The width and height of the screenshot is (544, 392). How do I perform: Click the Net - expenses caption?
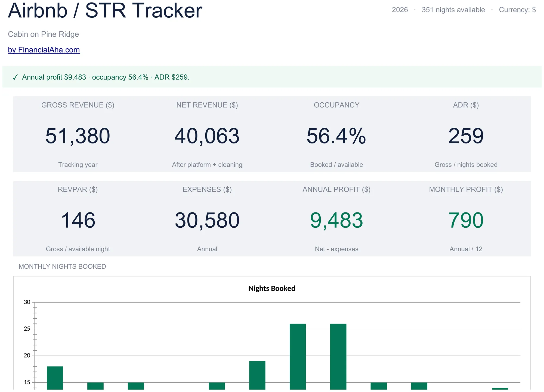(x=336, y=249)
